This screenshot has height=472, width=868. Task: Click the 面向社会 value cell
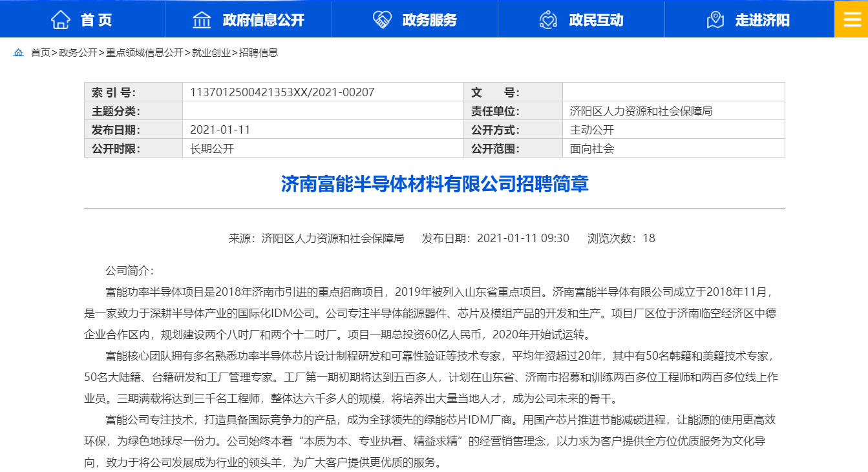(x=673, y=149)
